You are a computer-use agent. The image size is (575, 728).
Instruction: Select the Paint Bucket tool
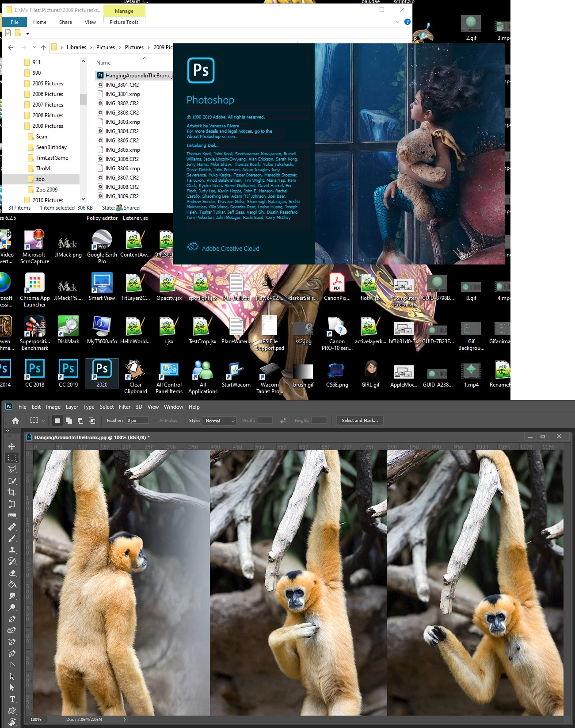12,584
